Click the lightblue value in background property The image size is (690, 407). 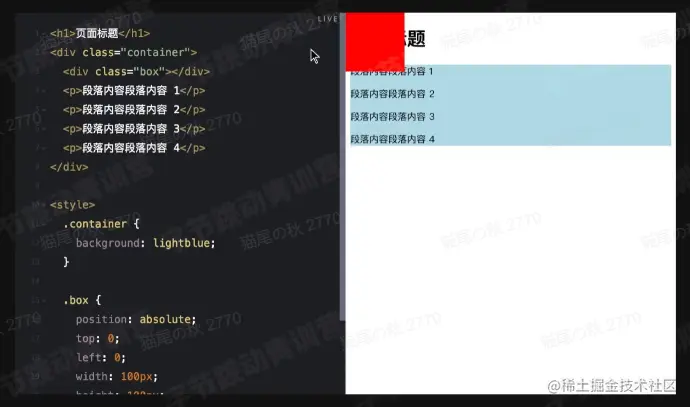181,243
